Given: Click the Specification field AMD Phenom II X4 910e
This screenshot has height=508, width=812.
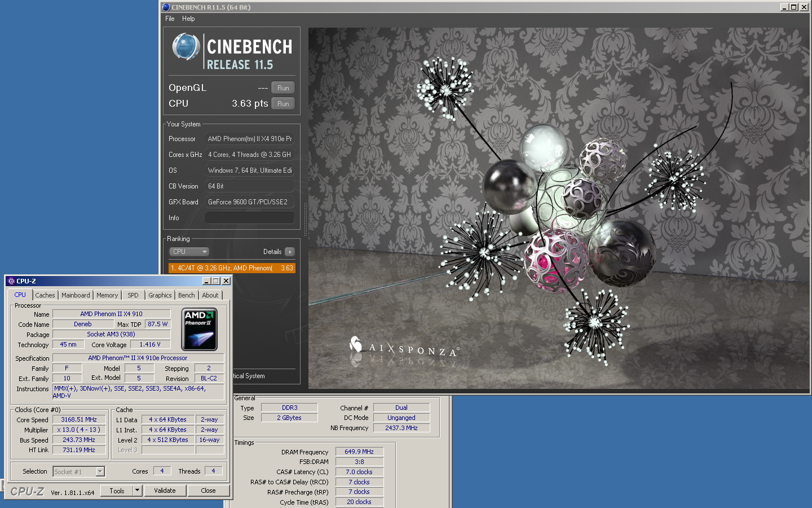Looking at the screenshot, I should 138,358.
